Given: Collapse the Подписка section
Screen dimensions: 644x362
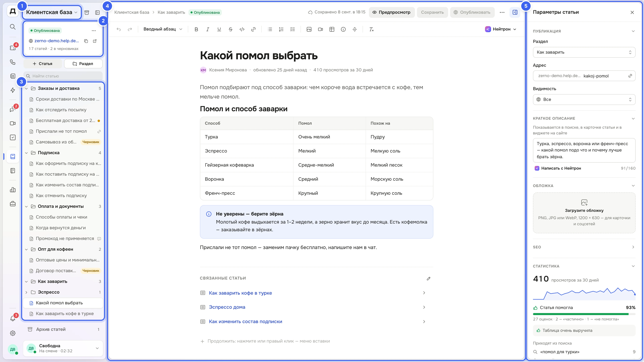Looking at the screenshot, I should coord(26,153).
